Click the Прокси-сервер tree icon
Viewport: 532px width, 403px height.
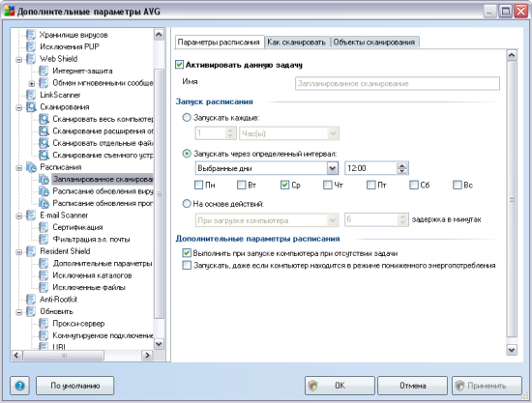click(44, 324)
